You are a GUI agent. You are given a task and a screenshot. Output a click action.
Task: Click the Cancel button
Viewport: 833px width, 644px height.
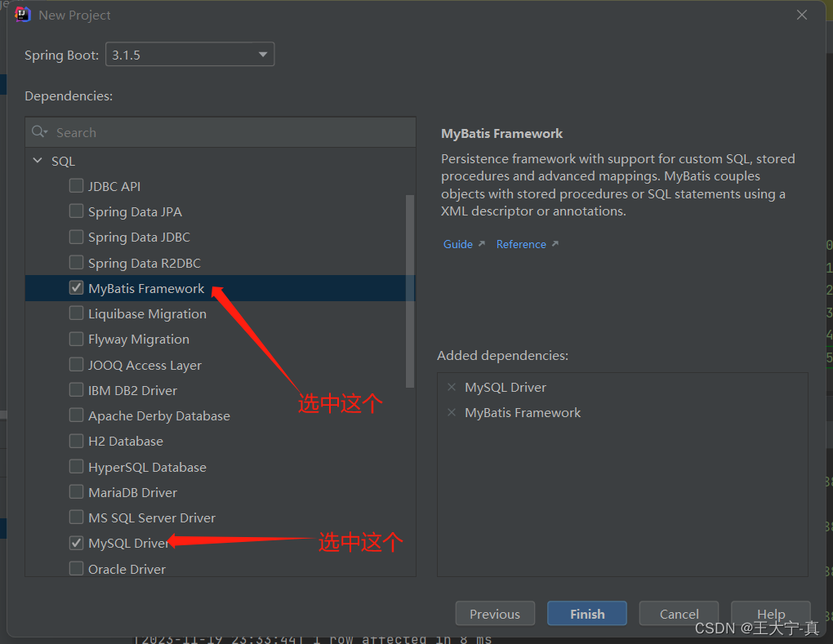click(x=679, y=614)
